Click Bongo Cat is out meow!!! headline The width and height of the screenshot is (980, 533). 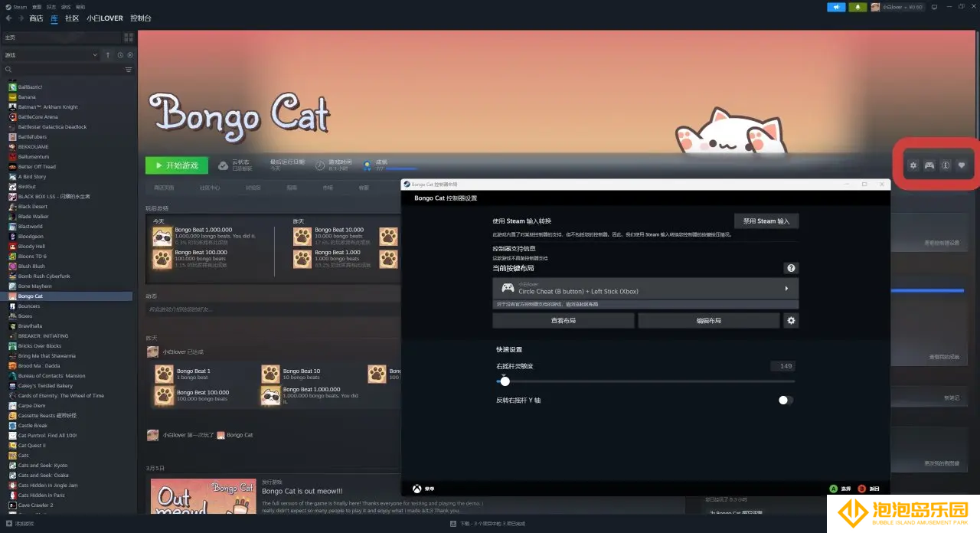[302, 491]
